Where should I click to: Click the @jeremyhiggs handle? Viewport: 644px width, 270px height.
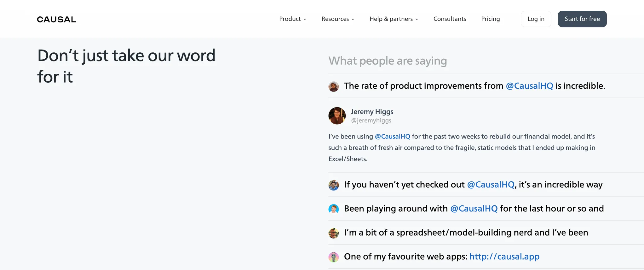click(x=371, y=120)
